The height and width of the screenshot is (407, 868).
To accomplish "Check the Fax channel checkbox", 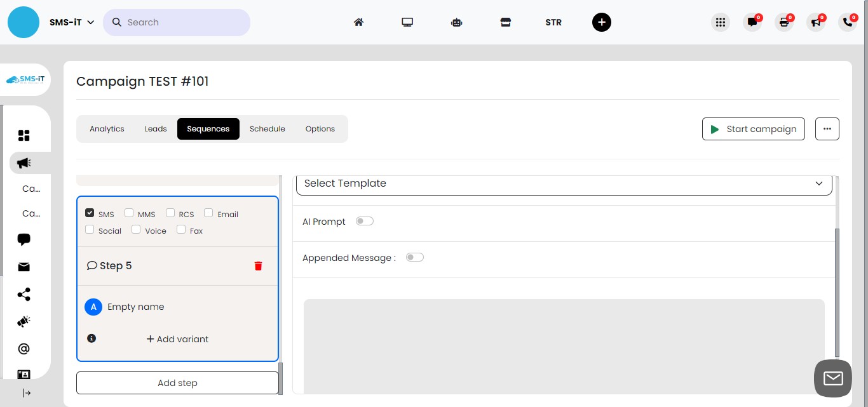I will (181, 229).
